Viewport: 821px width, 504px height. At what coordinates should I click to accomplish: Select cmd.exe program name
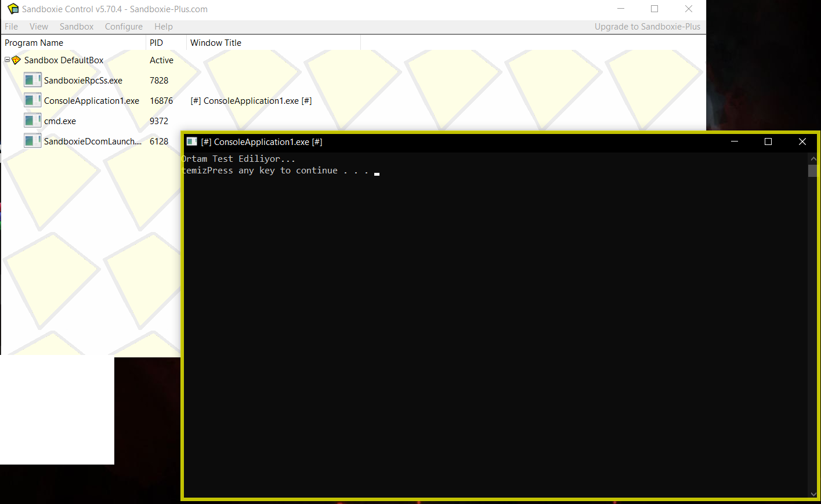tap(60, 121)
